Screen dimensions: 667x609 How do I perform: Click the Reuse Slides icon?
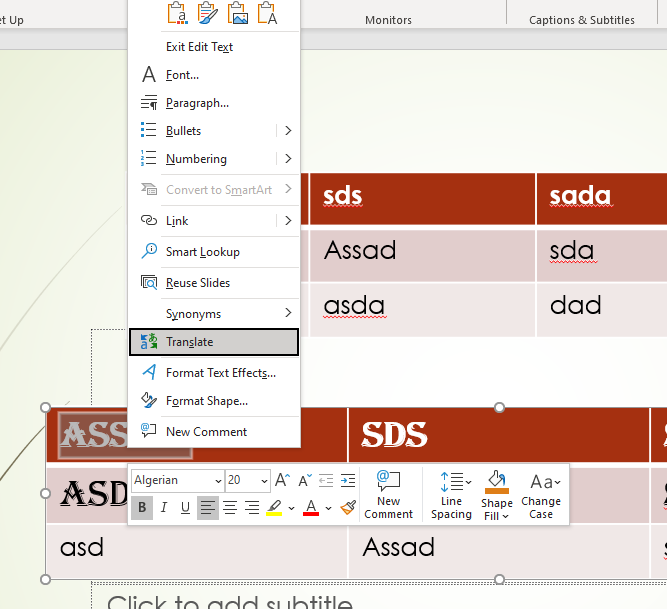coord(149,282)
